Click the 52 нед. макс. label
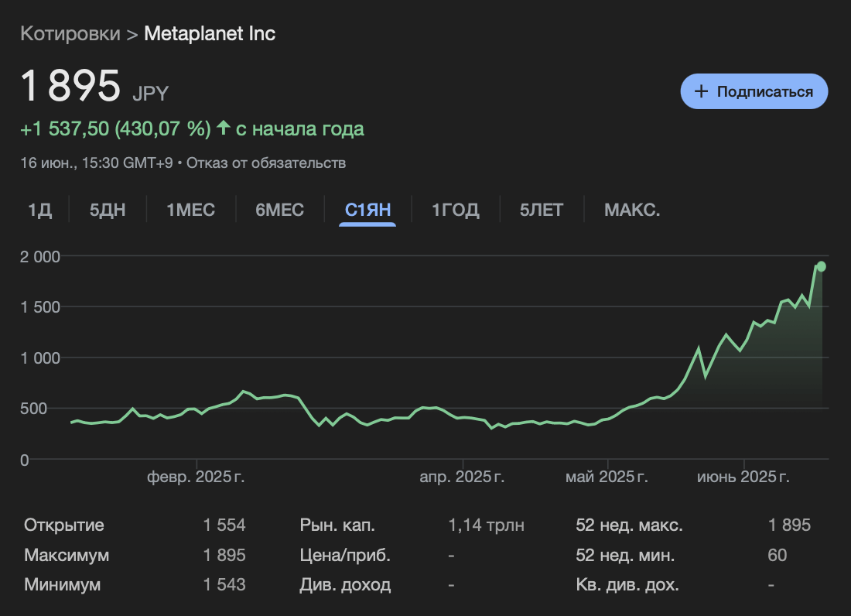This screenshot has width=851, height=616. coord(630,525)
